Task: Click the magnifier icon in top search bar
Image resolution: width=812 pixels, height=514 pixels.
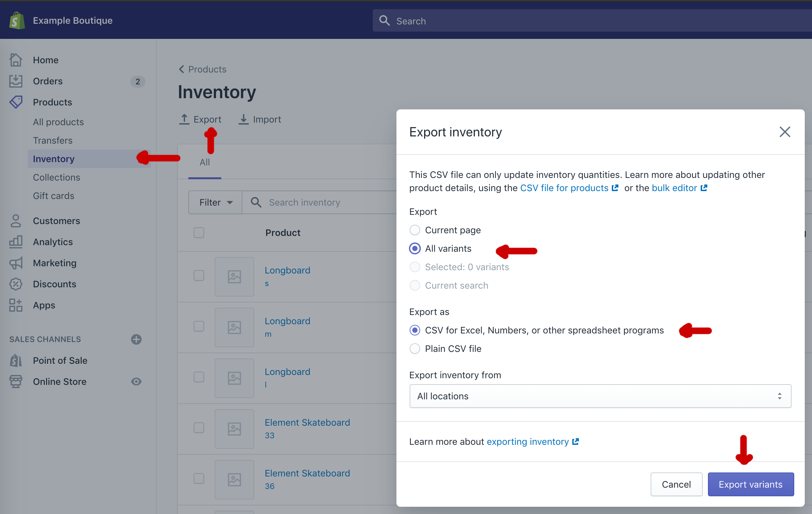Action: (x=384, y=20)
